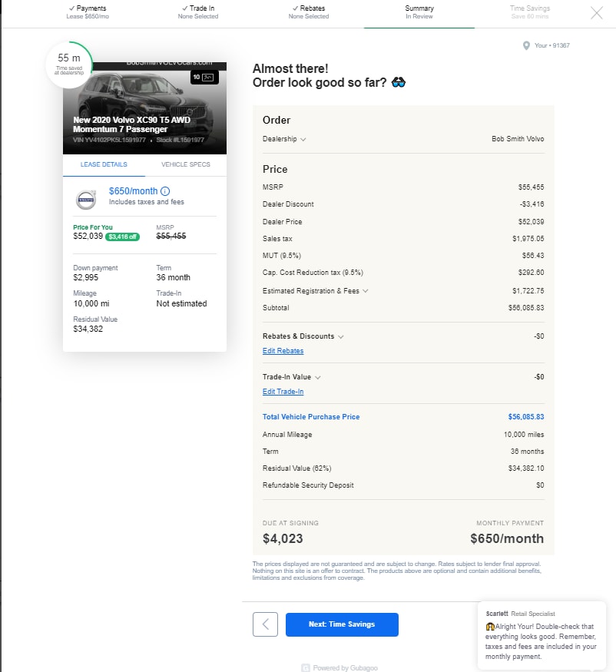Screen dimensions: 616x672
Task: Go to the Time Savings step
Action: click(x=530, y=12)
